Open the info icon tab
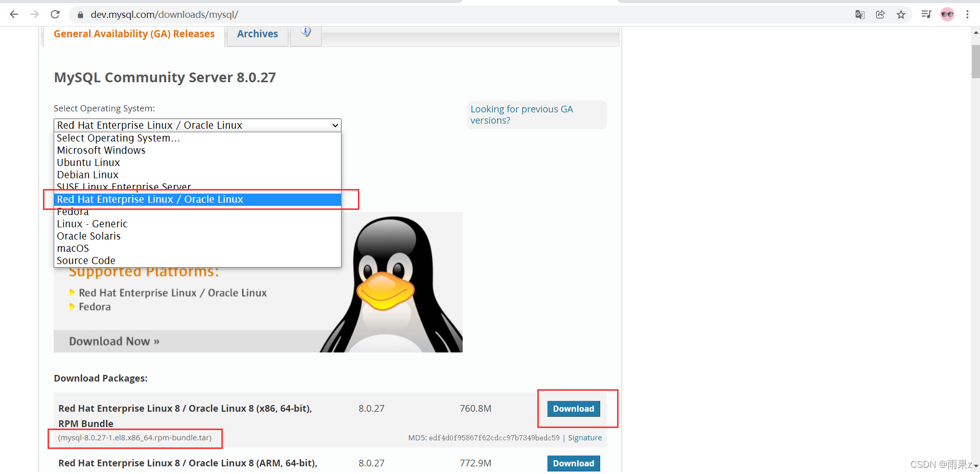Viewport: 980px width, 474px height. coord(306,33)
